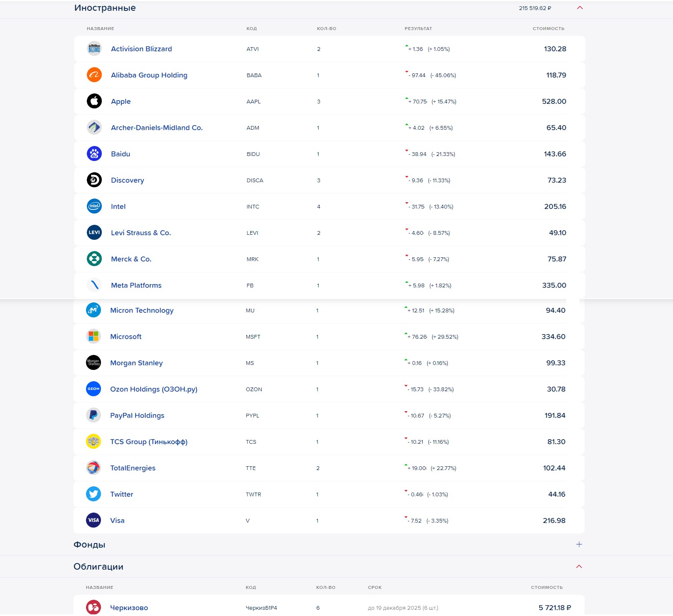
Task: Open Meta Platforms link
Action: click(x=136, y=285)
